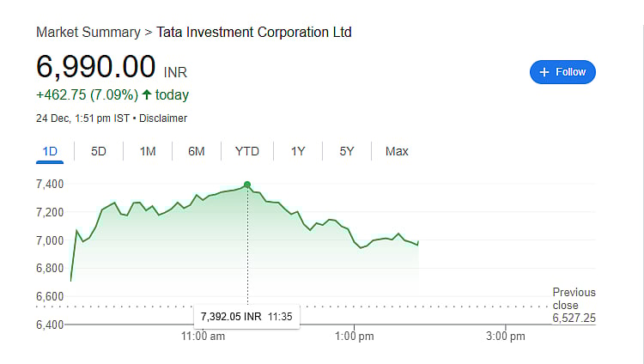The height and width of the screenshot is (364, 644).
Task: Click the 6,990.00 stock price
Action: click(95, 67)
